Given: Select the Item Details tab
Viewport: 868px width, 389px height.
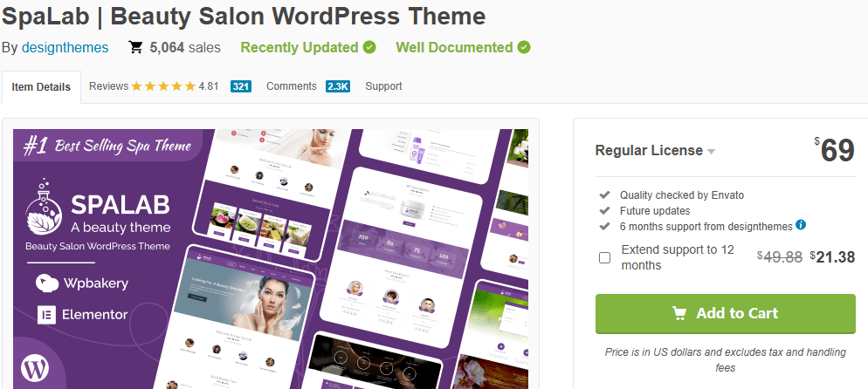Looking at the screenshot, I should point(41,86).
